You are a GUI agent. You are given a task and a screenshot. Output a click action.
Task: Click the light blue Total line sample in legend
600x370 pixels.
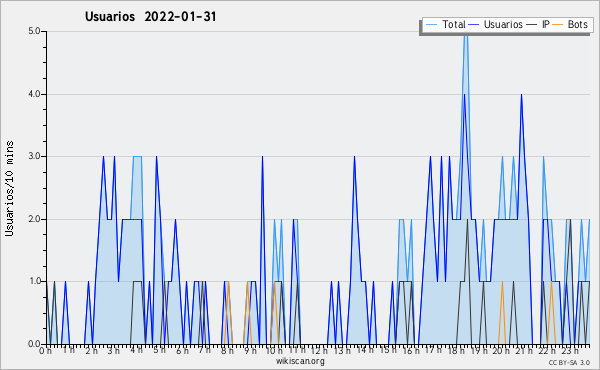click(x=431, y=25)
